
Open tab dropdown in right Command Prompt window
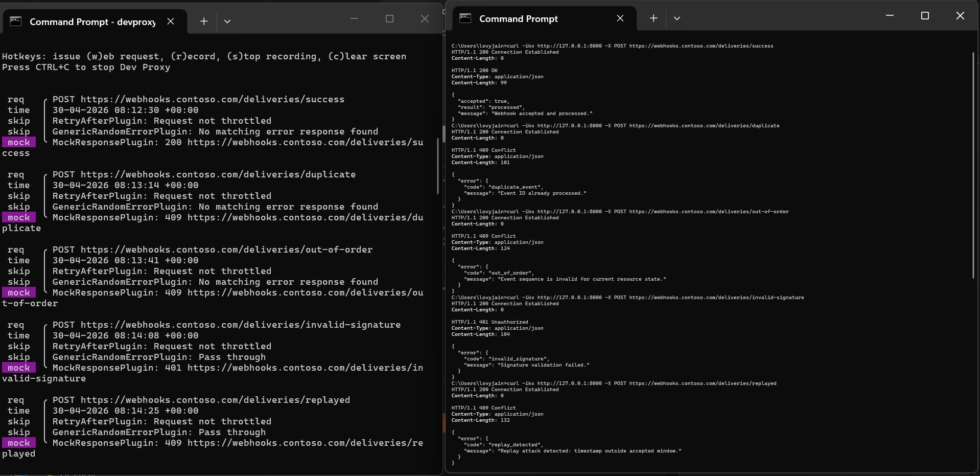(x=677, y=18)
